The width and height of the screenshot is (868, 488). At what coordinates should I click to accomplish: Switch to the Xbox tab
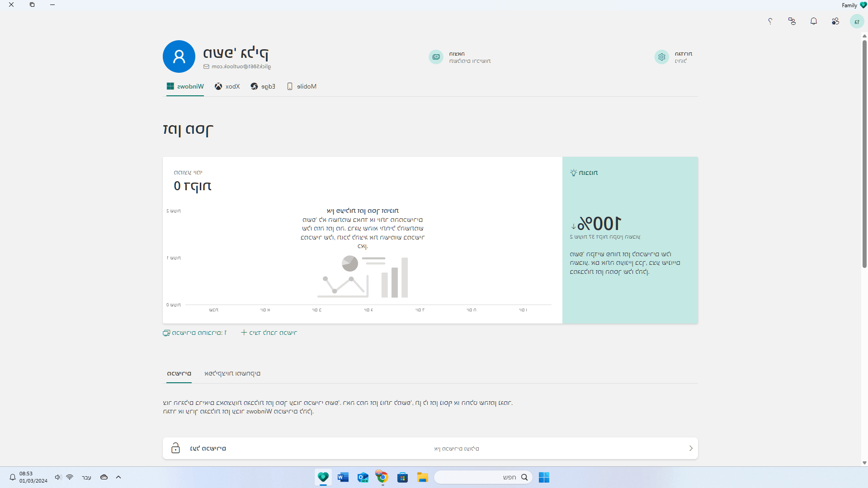point(227,86)
